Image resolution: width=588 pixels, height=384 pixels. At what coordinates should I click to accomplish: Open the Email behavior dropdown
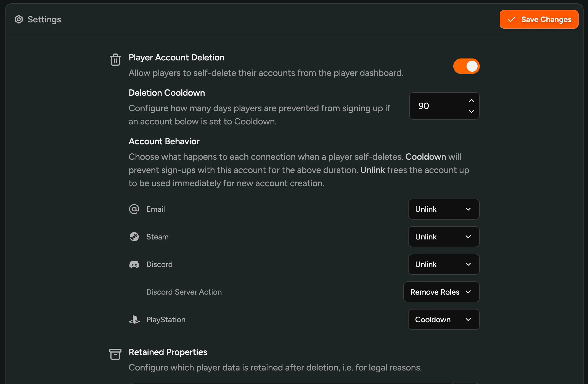(444, 209)
